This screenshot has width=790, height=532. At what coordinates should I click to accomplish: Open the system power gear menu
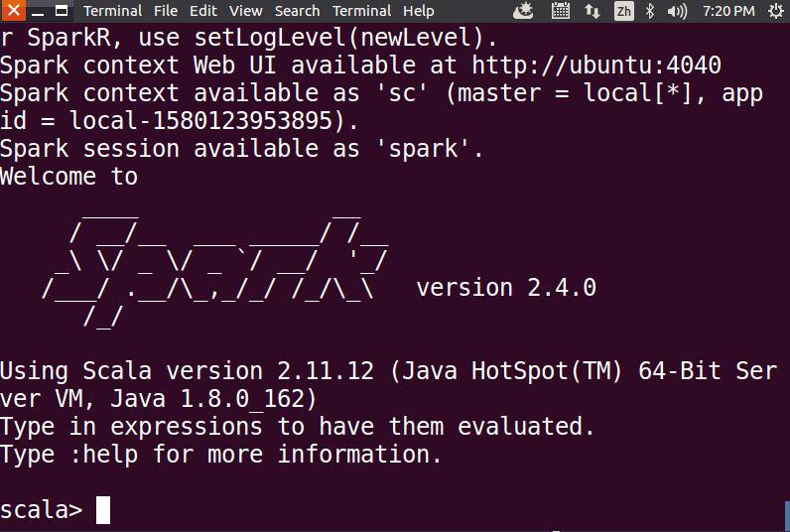pyautogui.click(x=776, y=11)
